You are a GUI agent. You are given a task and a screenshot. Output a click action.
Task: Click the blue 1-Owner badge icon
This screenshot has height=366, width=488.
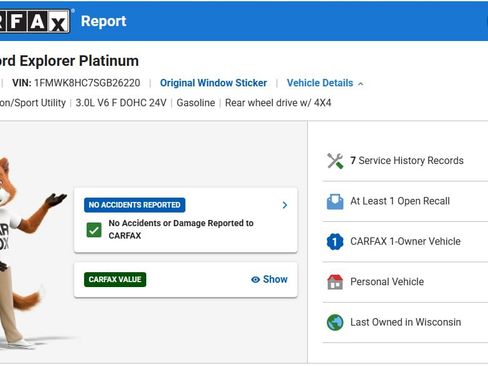[x=335, y=242]
